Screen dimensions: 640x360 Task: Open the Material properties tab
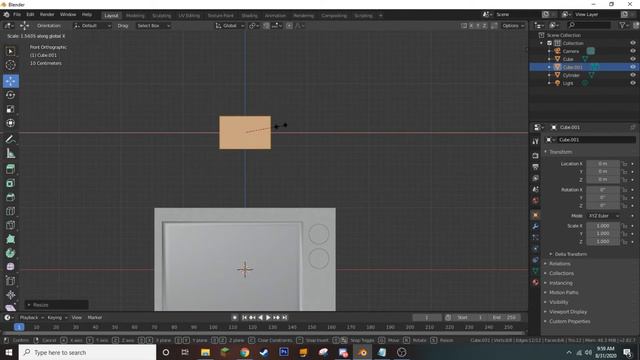pyautogui.click(x=536, y=282)
